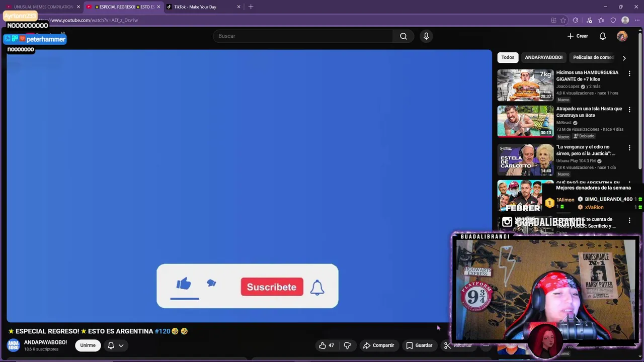
Task: Open more actions under the video
Action: click(486, 345)
